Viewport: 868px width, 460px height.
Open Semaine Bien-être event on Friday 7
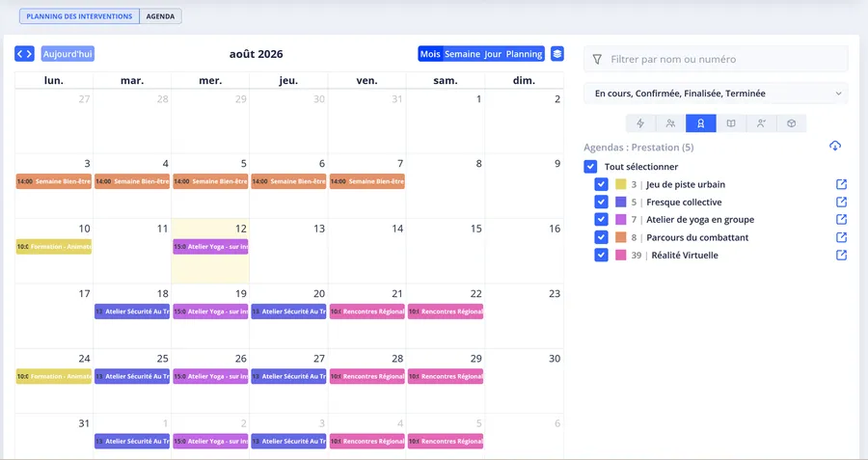(367, 181)
